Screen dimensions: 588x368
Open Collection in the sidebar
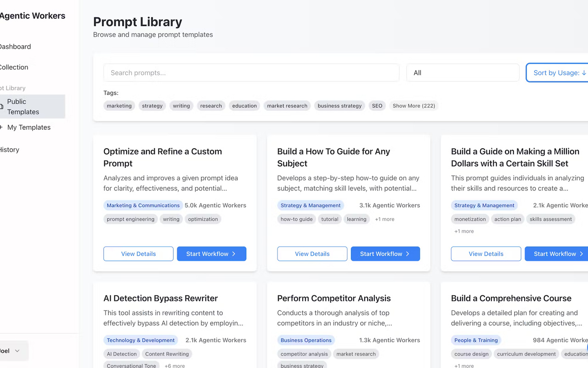coord(14,67)
